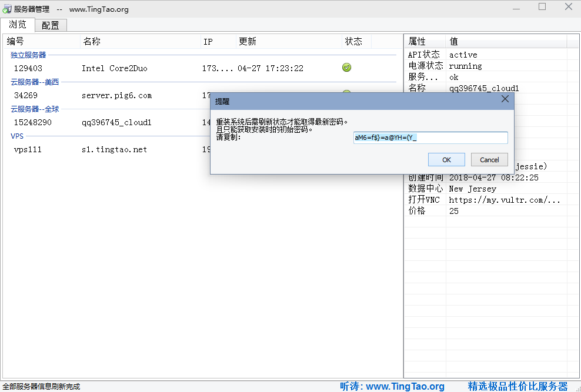Click the server management app icon in title bar
The width and height of the screenshot is (581, 392).
[7, 8]
